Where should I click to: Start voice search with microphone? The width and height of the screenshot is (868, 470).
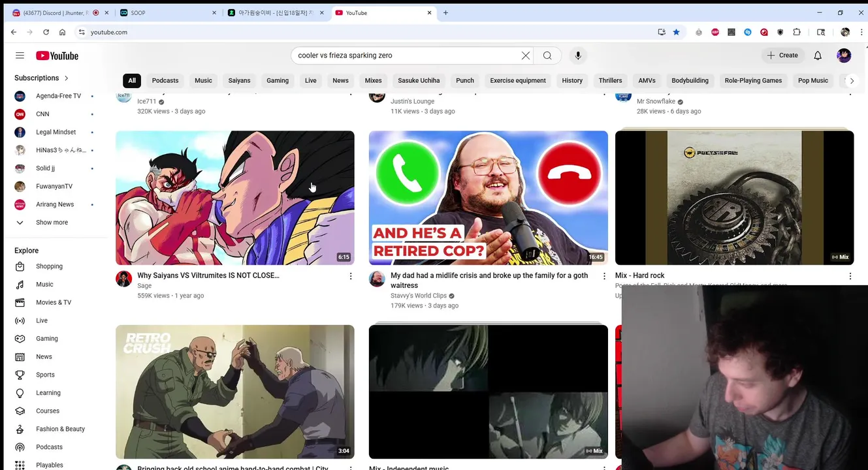[x=578, y=55]
